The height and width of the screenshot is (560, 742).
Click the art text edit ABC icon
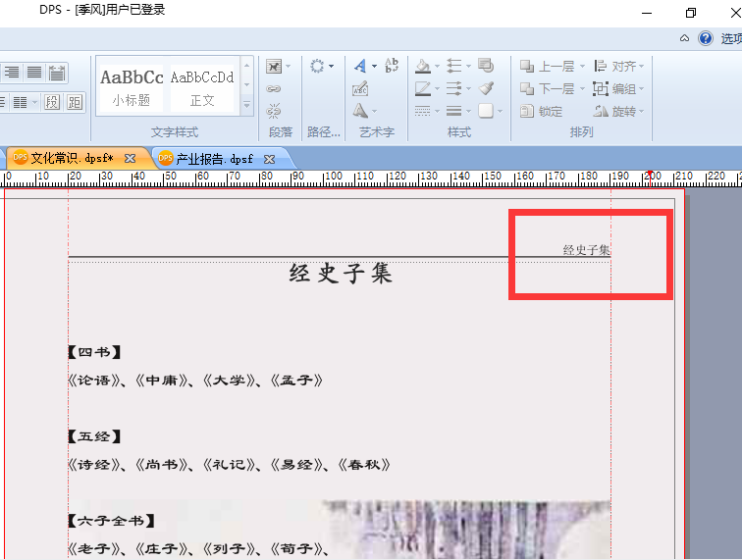click(x=360, y=89)
